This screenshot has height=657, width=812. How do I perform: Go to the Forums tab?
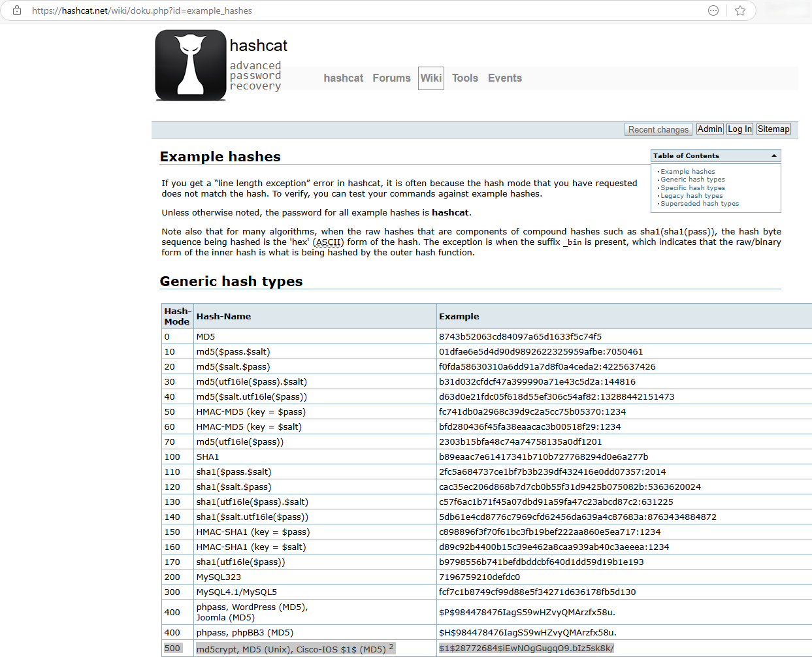(392, 78)
